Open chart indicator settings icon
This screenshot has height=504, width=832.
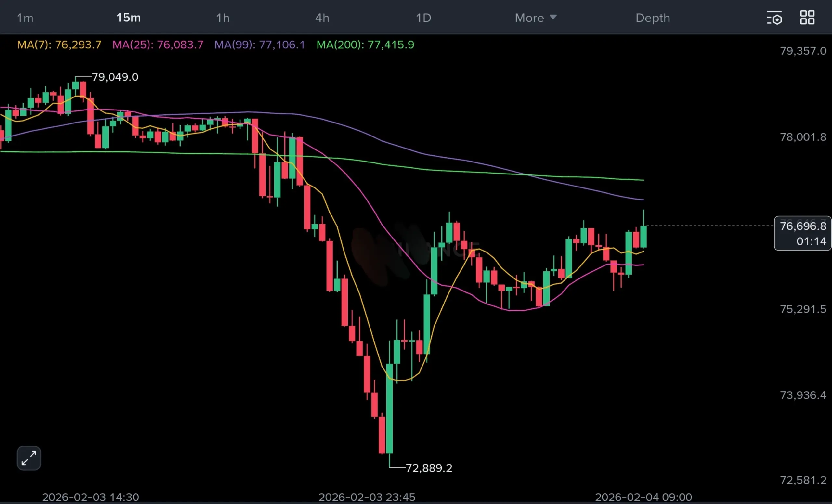pos(774,18)
